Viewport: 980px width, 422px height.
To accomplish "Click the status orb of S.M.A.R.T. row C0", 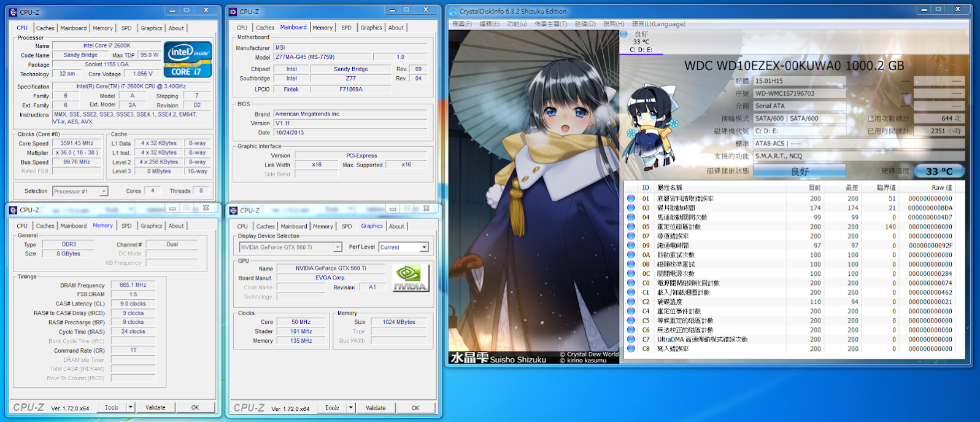I will coord(630,283).
